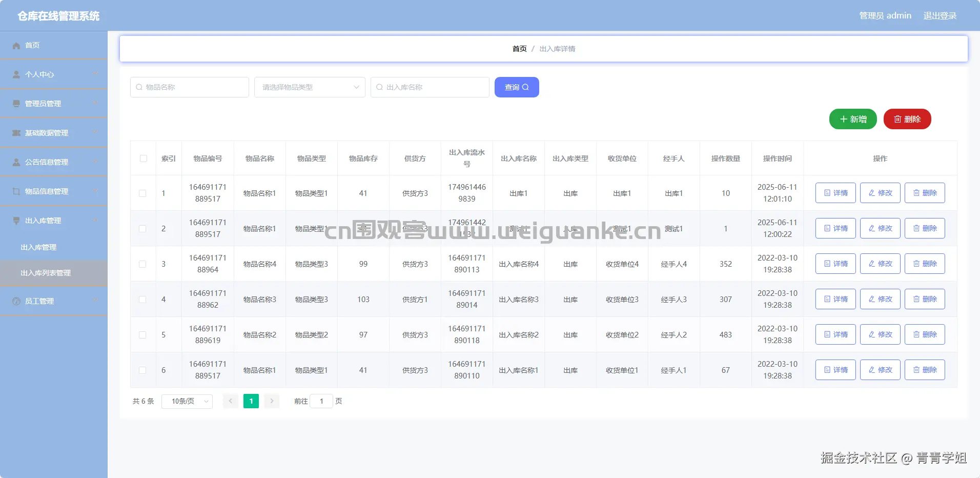Image resolution: width=980 pixels, height=478 pixels.
Task: Click the 修改 pencil icon in row 4
Action: tap(872, 300)
